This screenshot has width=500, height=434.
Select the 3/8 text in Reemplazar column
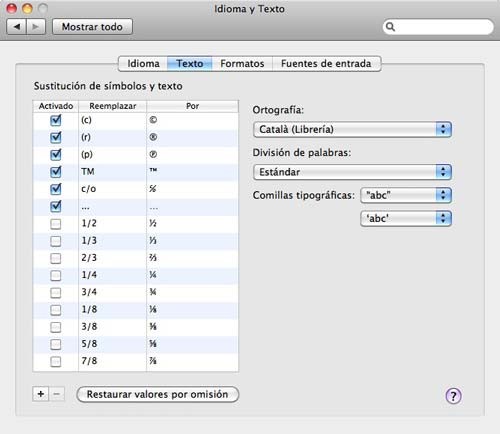point(89,327)
